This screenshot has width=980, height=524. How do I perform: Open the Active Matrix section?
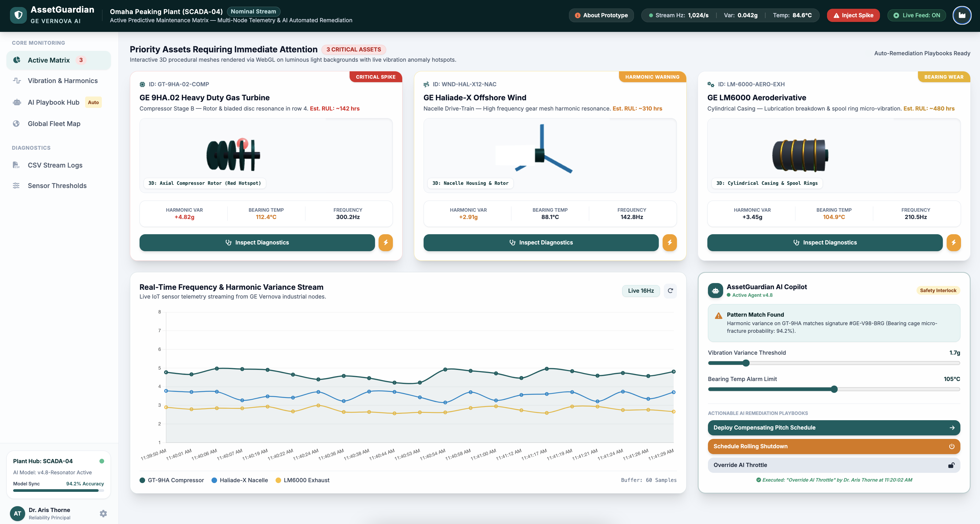(x=59, y=60)
